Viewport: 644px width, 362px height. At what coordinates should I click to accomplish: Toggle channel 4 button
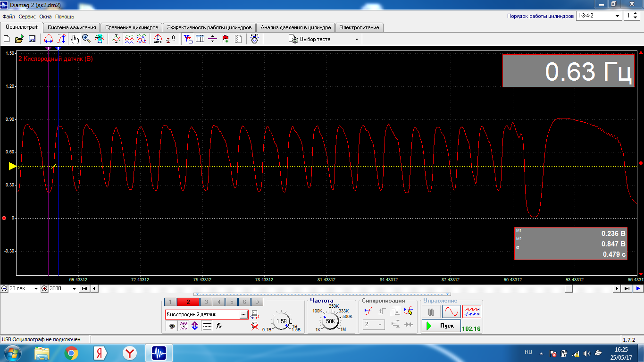click(219, 302)
